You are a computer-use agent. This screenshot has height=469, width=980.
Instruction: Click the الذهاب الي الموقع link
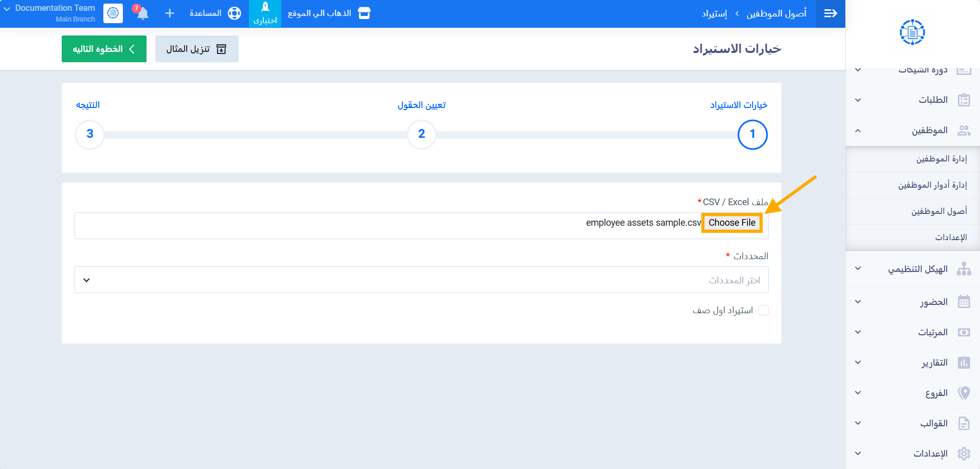pos(319,13)
